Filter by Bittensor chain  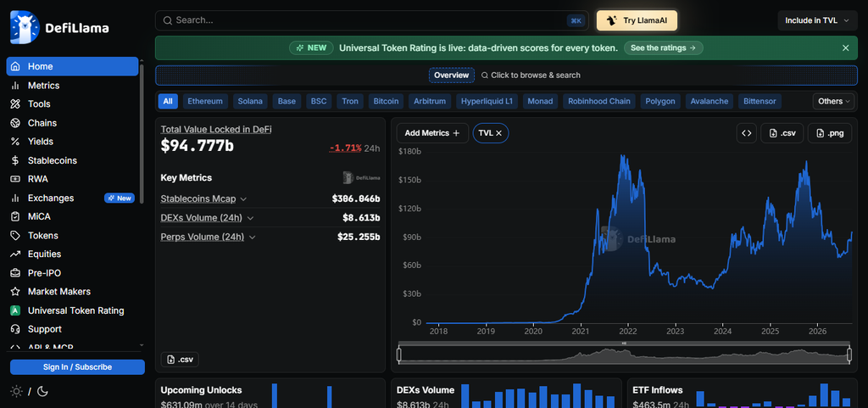coord(760,101)
